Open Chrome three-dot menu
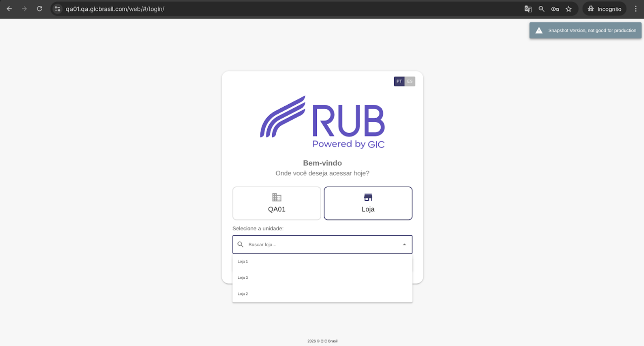Image resolution: width=644 pixels, height=346 pixels. pos(636,9)
